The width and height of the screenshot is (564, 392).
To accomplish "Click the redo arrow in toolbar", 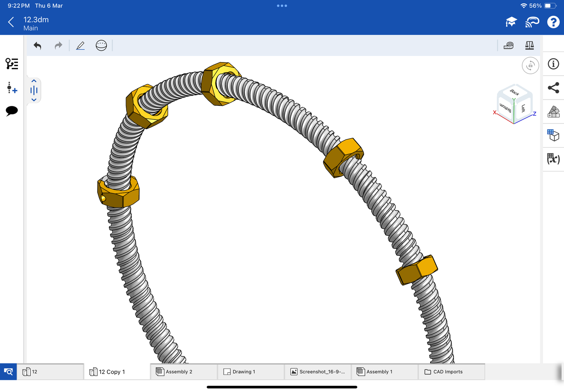I will [x=59, y=46].
